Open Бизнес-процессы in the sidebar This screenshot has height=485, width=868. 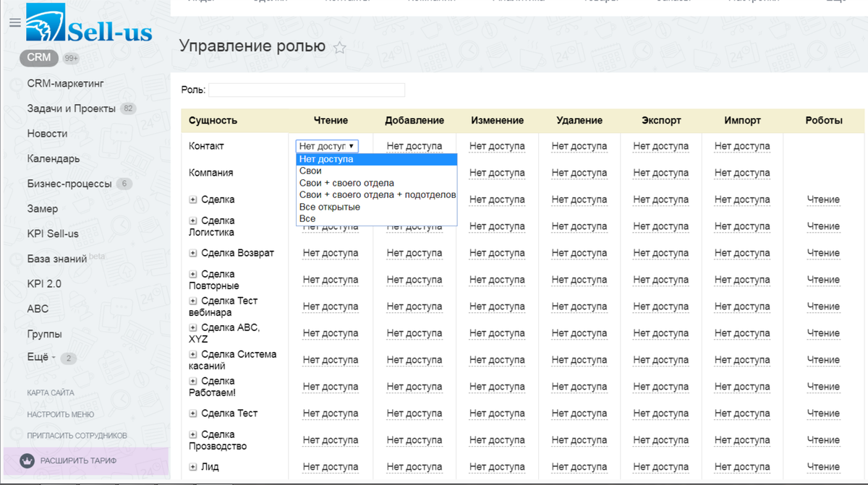tap(69, 184)
